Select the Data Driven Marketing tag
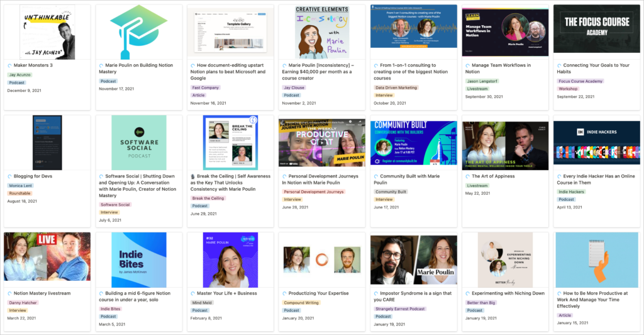The width and height of the screenshot is (644, 335). pos(396,88)
